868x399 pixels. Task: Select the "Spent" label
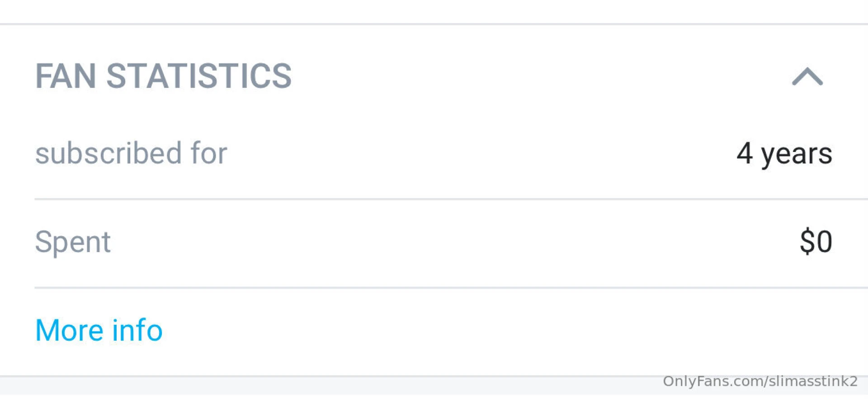(73, 242)
